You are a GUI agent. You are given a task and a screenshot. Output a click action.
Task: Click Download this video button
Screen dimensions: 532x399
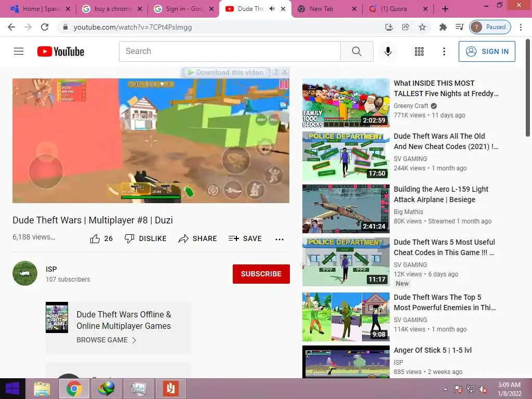pos(226,72)
